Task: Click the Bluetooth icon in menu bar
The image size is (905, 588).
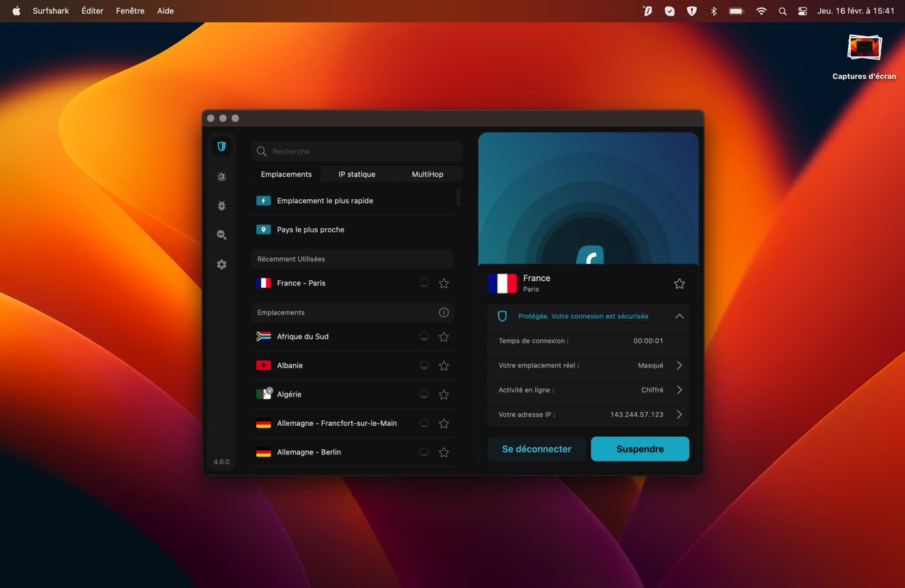Action: click(714, 11)
